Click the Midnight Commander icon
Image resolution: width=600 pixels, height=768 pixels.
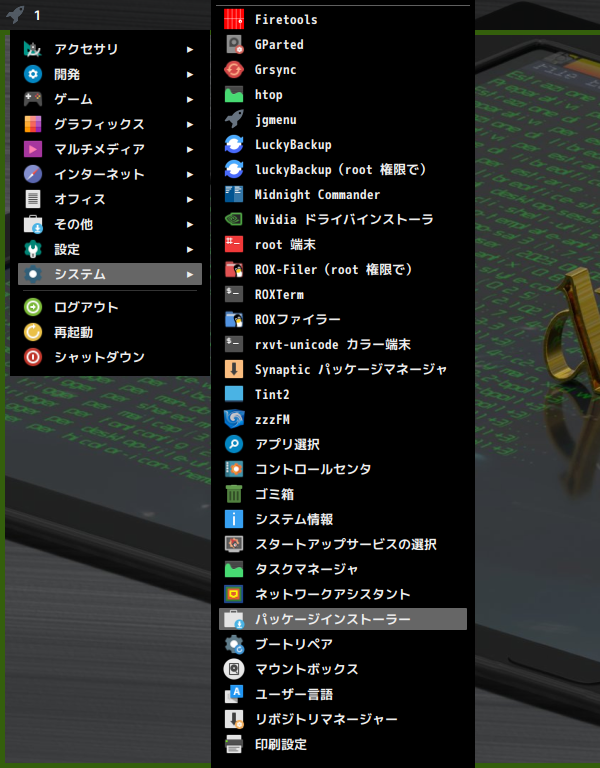tap(234, 194)
